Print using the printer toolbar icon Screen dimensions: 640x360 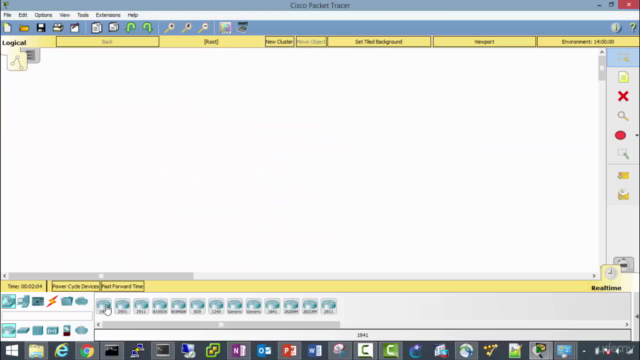click(x=58, y=28)
